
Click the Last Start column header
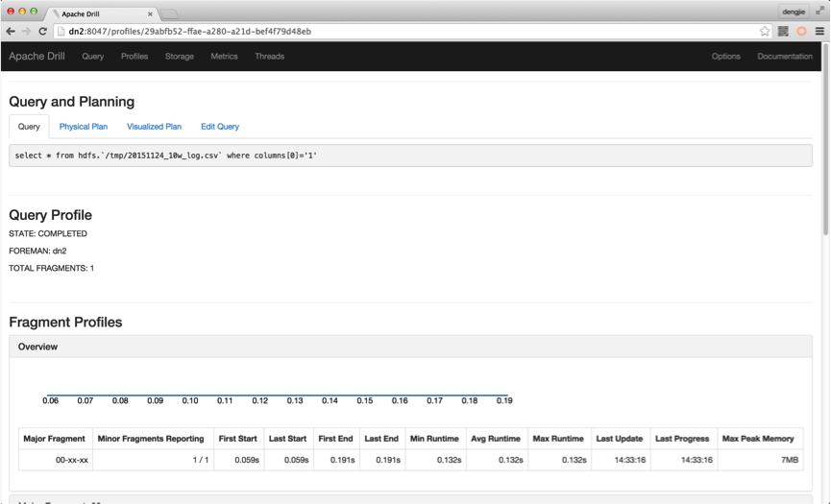click(x=287, y=439)
